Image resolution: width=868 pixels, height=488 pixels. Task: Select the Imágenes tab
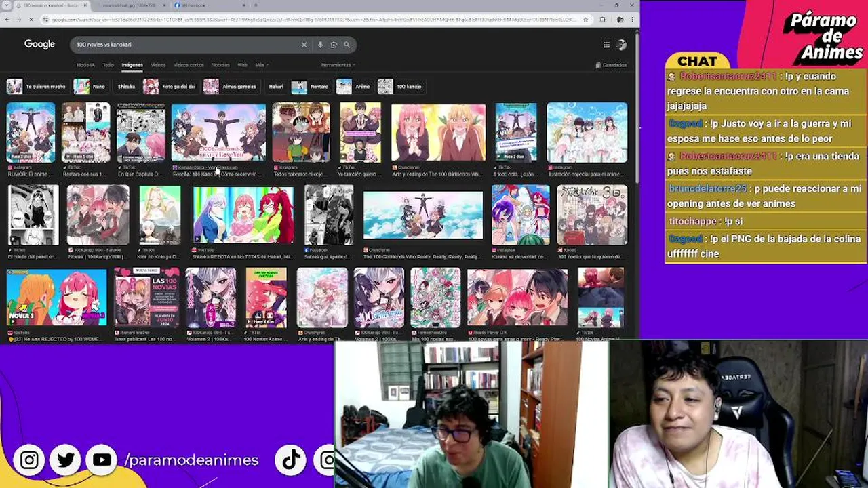coord(132,65)
